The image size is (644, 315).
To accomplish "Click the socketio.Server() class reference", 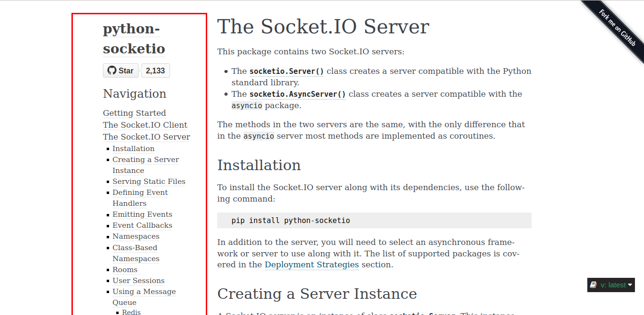I will point(287,71).
